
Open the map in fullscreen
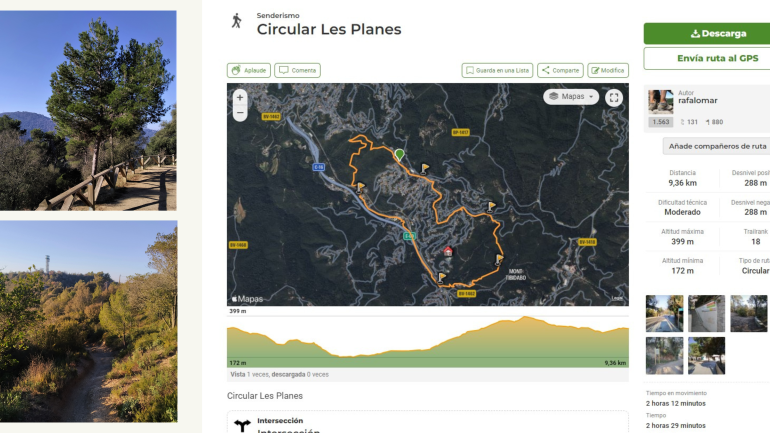point(614,98)
